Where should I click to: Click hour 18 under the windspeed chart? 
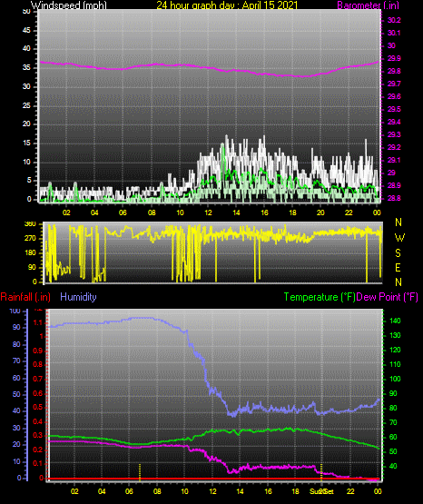[x=292, y=212]
